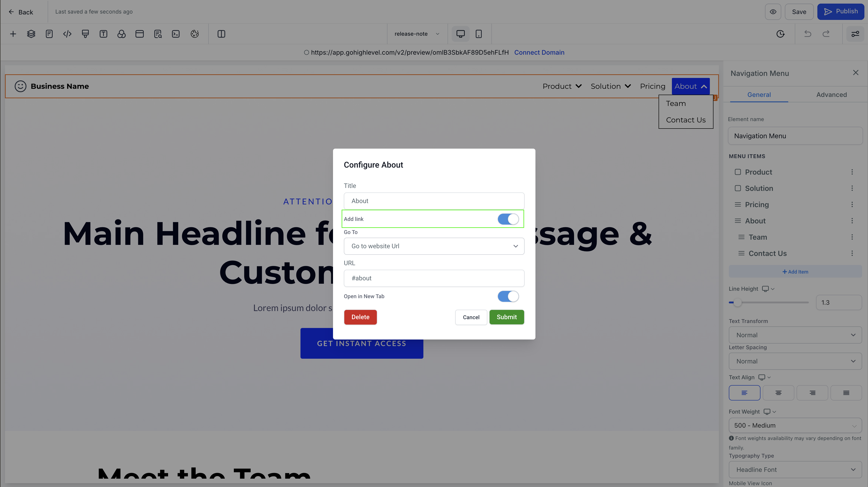Open the custom code icon
This screenshot has width=868, height=487.
pyautogui.click(x=67, y=34)
